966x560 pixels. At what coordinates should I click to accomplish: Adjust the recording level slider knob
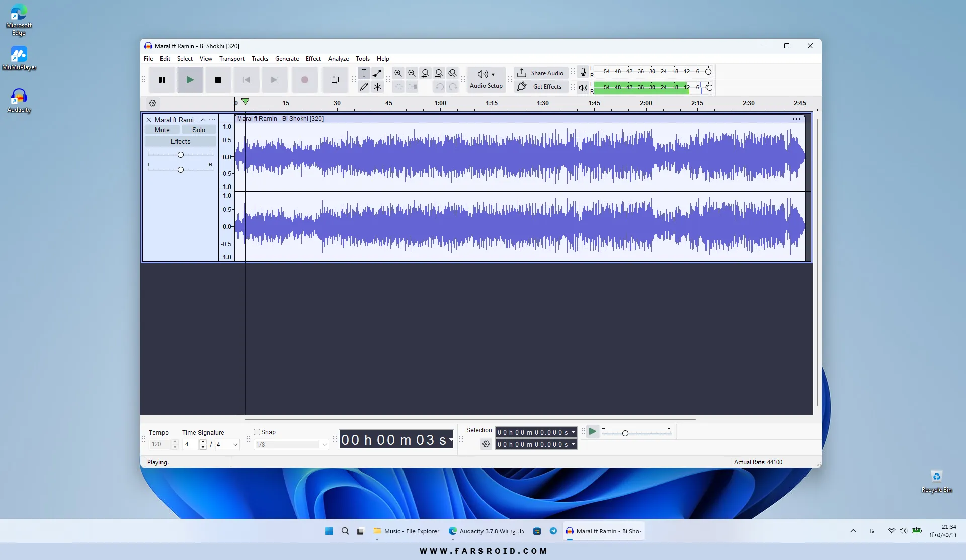(x=708, y=72)
